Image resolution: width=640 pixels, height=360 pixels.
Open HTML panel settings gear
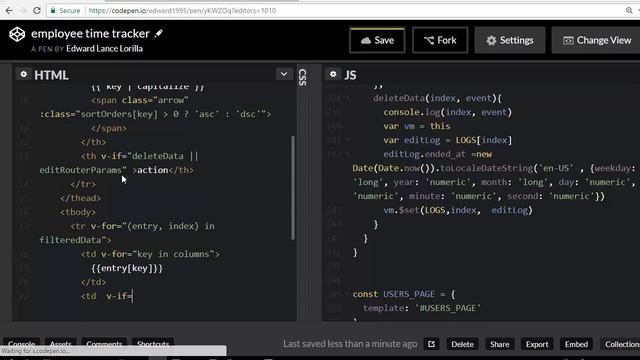coord(24,74)
